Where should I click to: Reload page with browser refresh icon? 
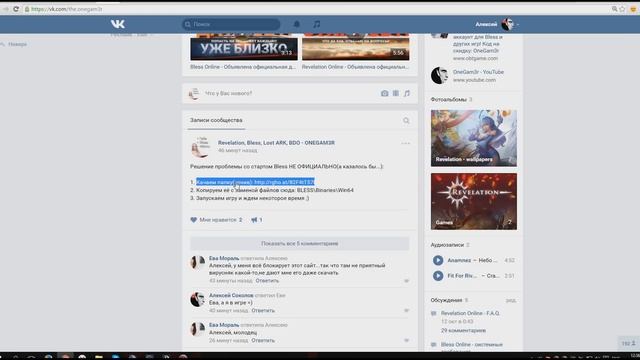click(16, 9)
